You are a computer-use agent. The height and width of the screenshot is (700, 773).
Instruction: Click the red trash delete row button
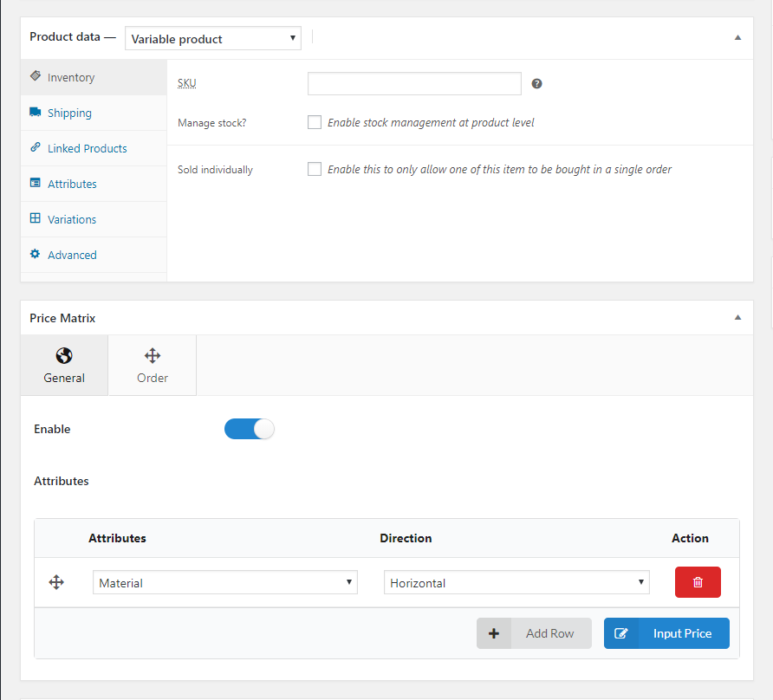pyautogui.click(x=698, y=583)
